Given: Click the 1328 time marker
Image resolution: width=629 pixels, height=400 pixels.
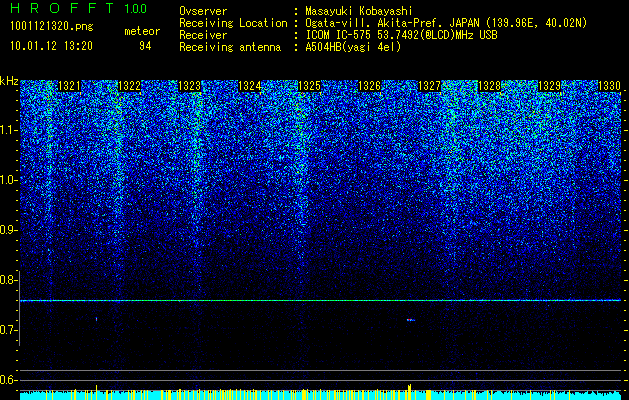Looking at the screenshot, I should pos(489,86).
